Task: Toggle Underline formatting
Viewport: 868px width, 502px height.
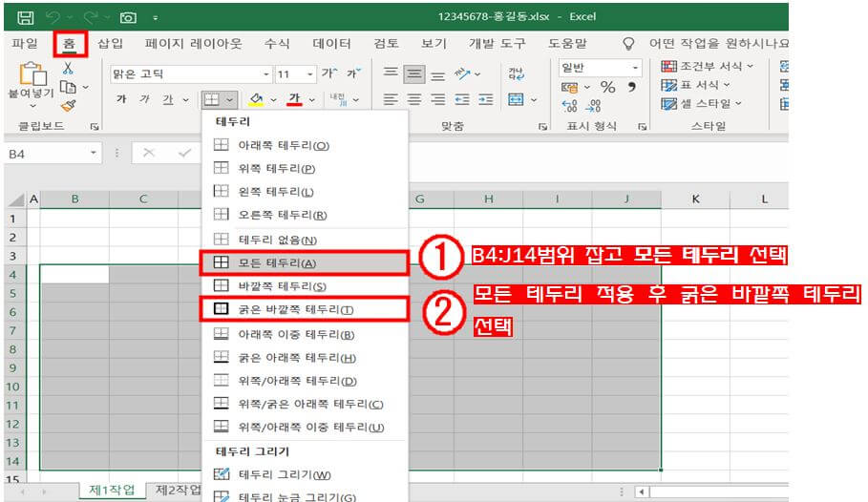Action: click(x=168, y=99)
